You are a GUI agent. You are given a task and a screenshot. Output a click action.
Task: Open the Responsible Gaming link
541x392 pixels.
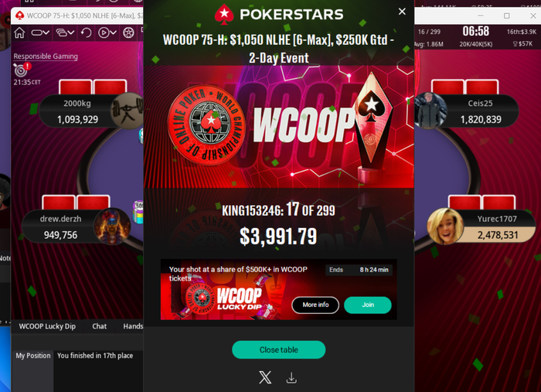[46, 56]
